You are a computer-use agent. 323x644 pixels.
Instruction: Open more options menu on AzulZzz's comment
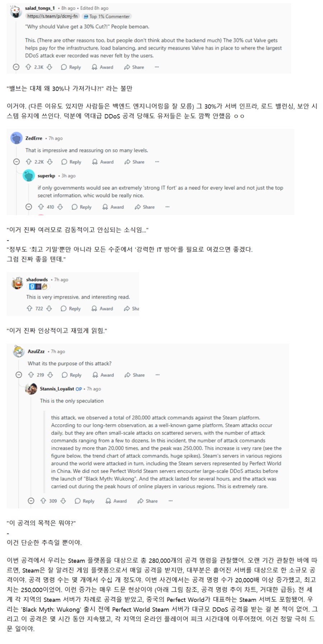coord(157,374)
